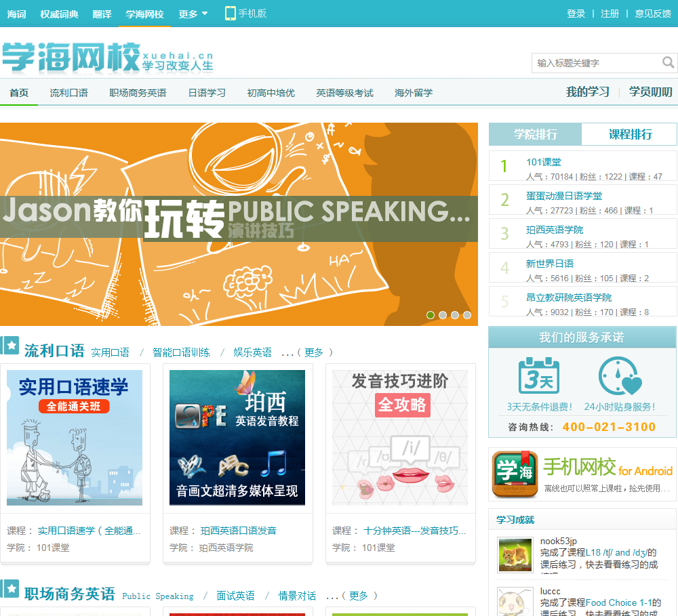The image size is (678, 616).
Task: Open ranked school 新世界日语
Action: tap(550, 263)
